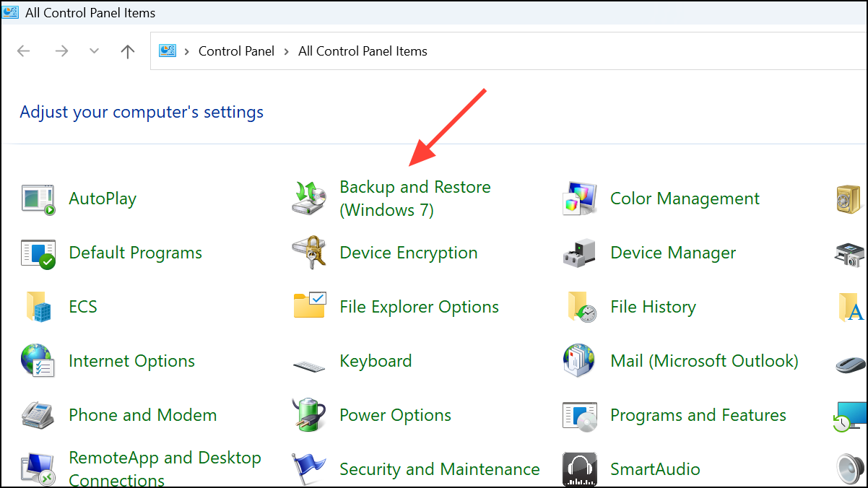This screenshot has width=868, height=488.
Task: Open the Color Management monitor icon
Action: [581, 199]
